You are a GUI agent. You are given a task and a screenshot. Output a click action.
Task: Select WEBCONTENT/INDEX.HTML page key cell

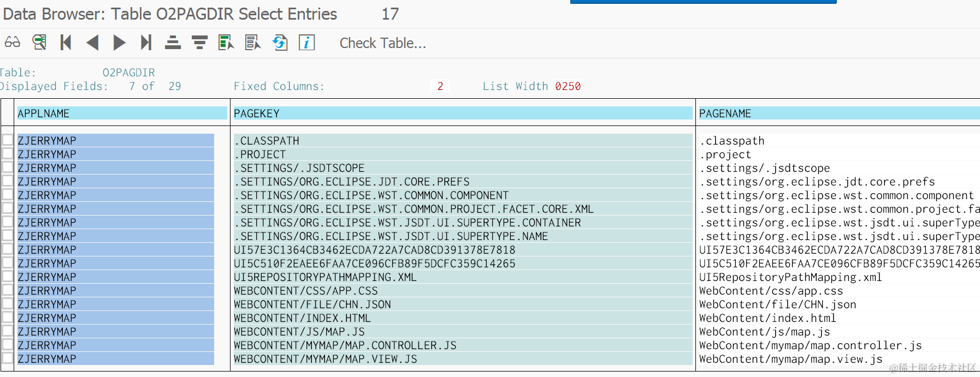(x=463, y=318)
